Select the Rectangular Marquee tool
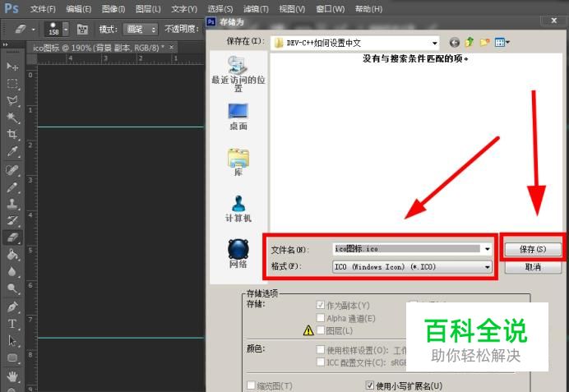The width and height of the screenshot is (569, 392). pos(12,83)
